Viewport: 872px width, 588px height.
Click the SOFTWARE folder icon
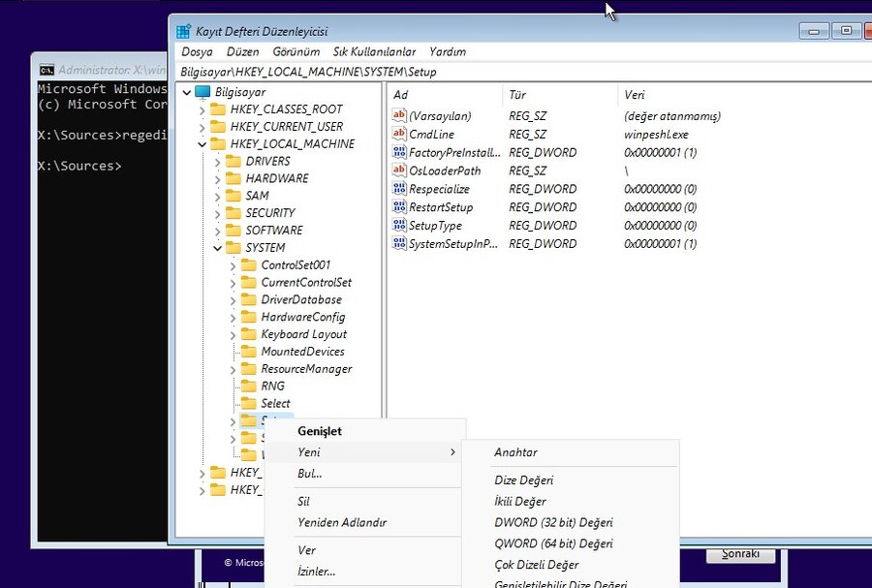pyautogui.click(x=234, y=231)
